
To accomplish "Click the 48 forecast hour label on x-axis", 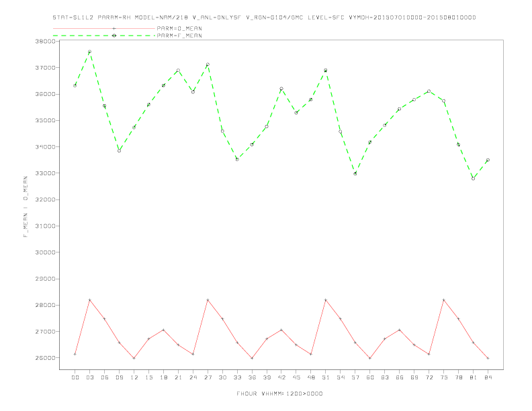I will click(311, 377).
